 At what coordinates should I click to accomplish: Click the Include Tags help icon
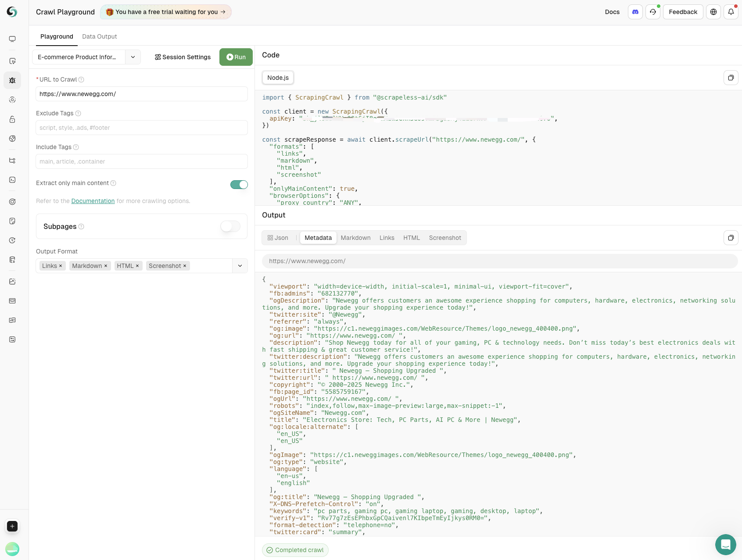click(76, 147)
